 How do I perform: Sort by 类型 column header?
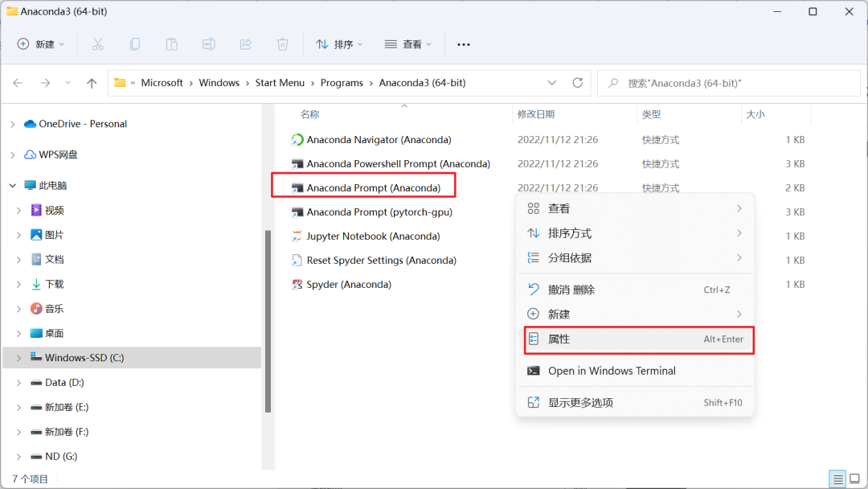(652, 115)
